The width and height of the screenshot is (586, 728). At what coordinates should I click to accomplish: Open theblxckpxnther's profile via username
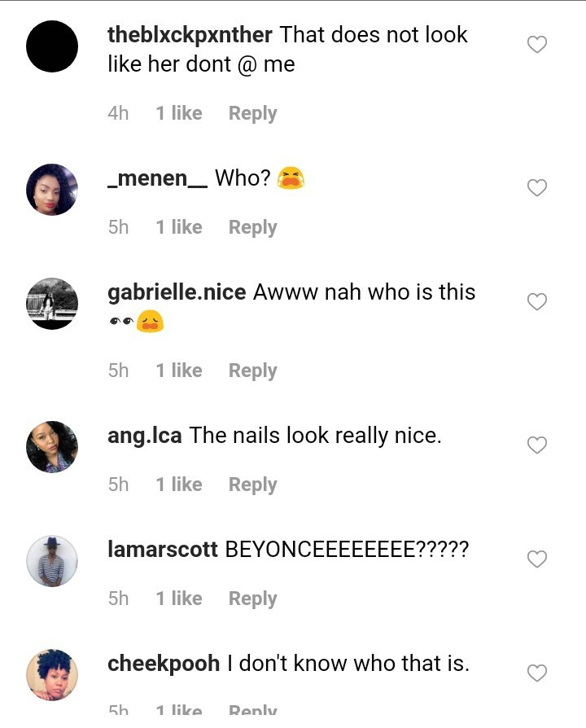pyautogui.click(x=190, y=35)
